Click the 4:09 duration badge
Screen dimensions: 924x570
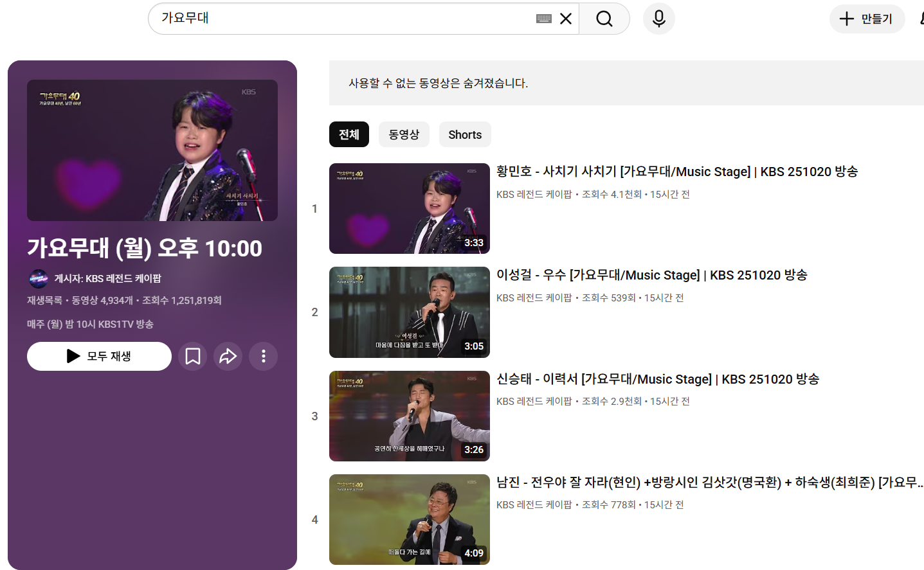474,553
